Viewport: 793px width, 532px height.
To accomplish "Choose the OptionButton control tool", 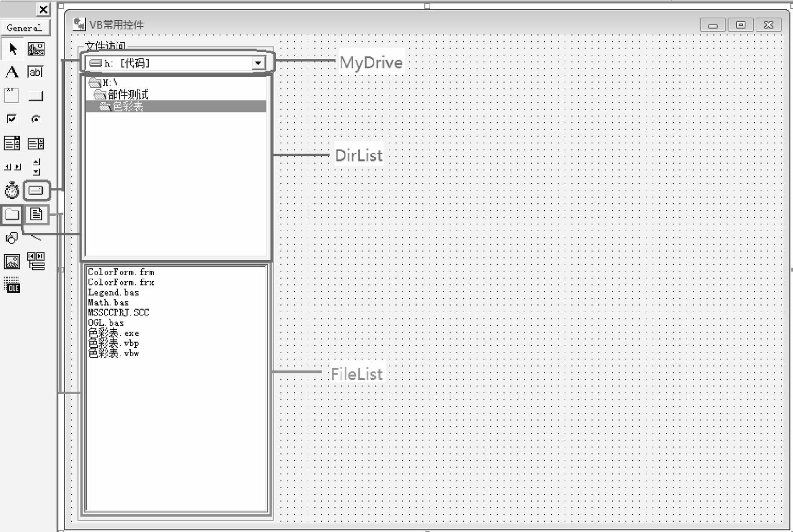I will click(36, 119).
